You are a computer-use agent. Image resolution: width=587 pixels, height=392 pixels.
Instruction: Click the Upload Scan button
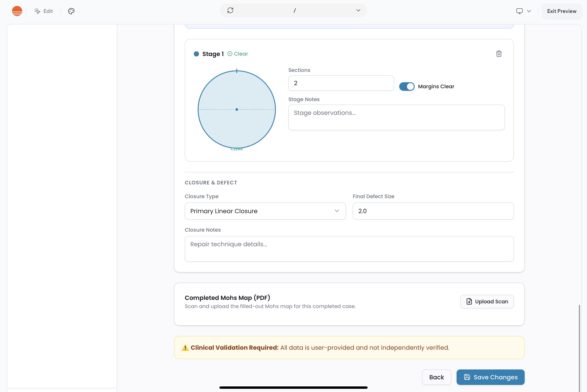(x=487, y=301)
